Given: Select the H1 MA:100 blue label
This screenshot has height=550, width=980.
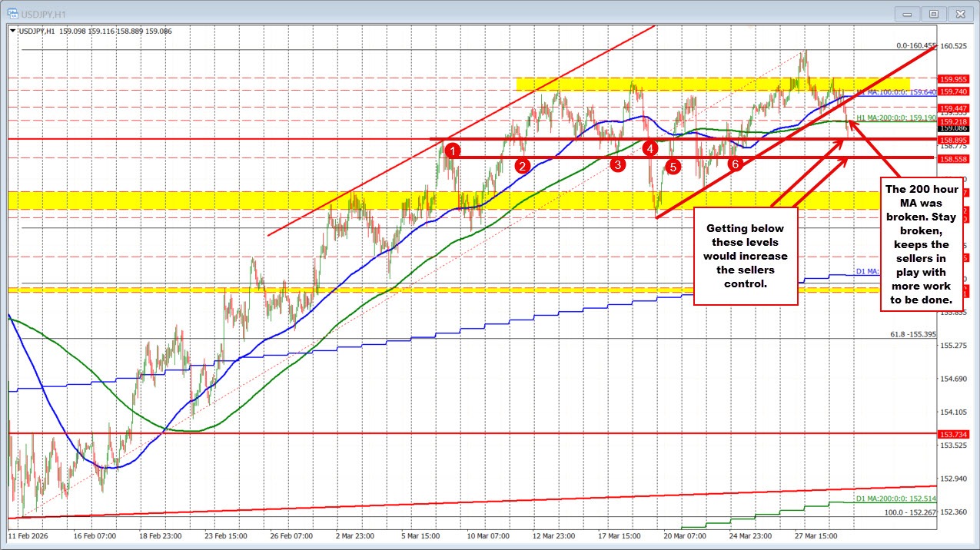Looking at the screenshot, I should pos(897,91).
